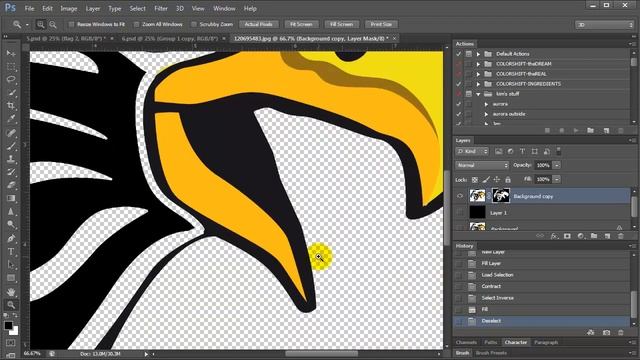640x360 pixels.
Task: Open the Filter menu
Action: point(161,8)
